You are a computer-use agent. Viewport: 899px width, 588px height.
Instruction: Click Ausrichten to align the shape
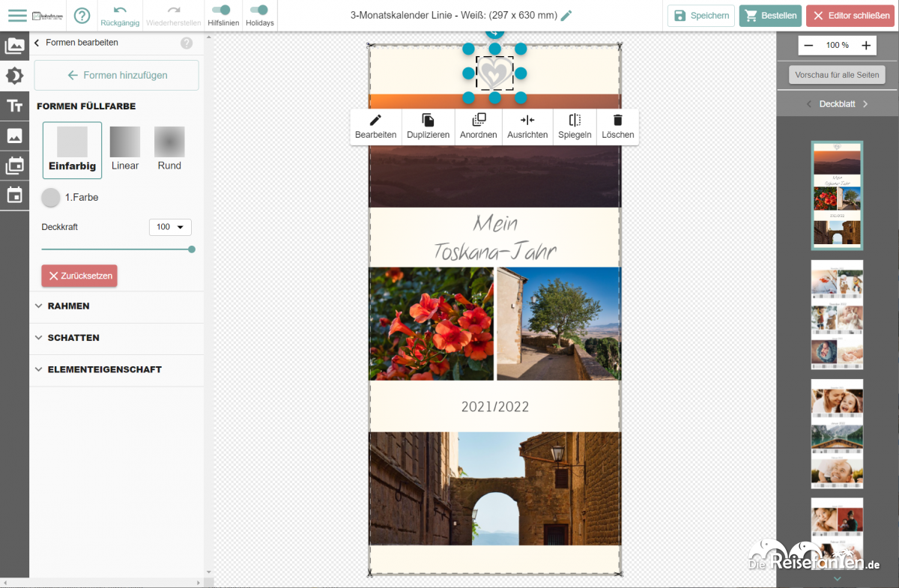tap(527, 127)
